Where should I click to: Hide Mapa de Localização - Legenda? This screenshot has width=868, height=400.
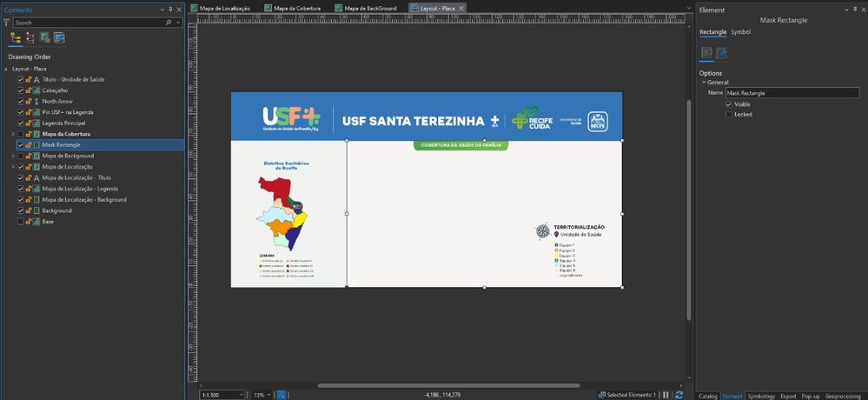coord(21,189)
